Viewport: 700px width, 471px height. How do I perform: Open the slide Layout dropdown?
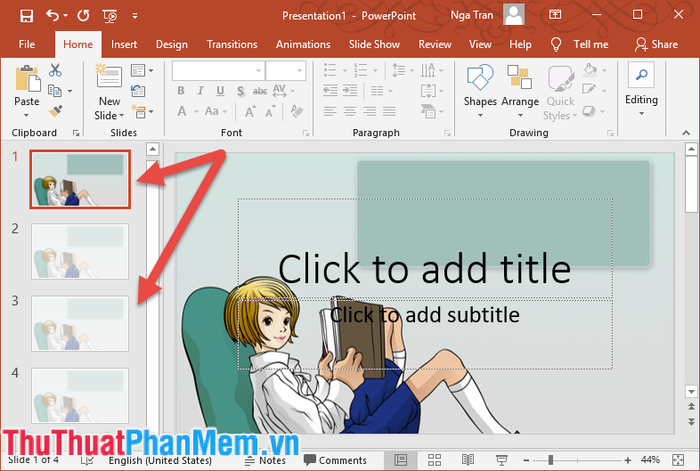coord(142,71)
